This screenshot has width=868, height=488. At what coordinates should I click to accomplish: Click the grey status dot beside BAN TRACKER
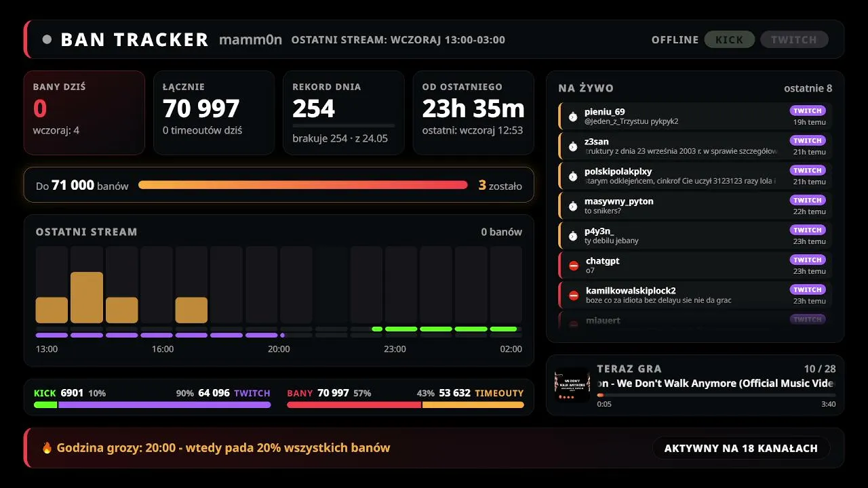47,39
